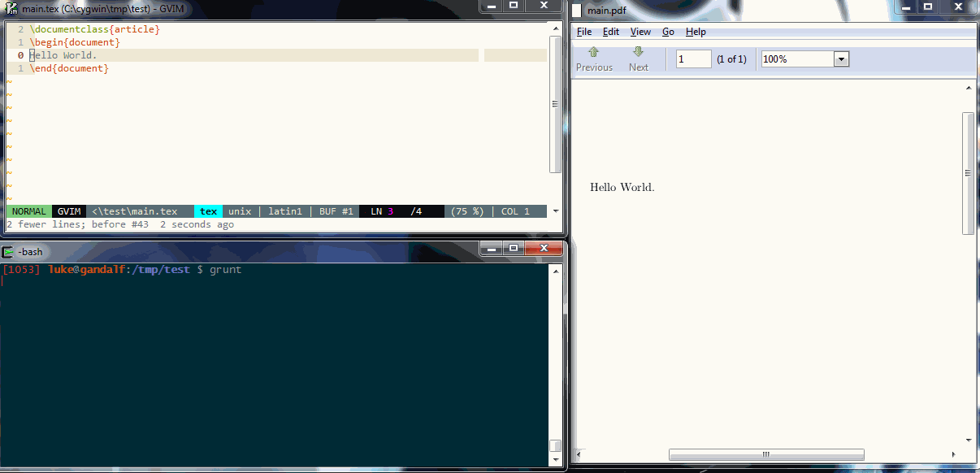Open the Help menu in the PDF viewer

click(696, 33)
